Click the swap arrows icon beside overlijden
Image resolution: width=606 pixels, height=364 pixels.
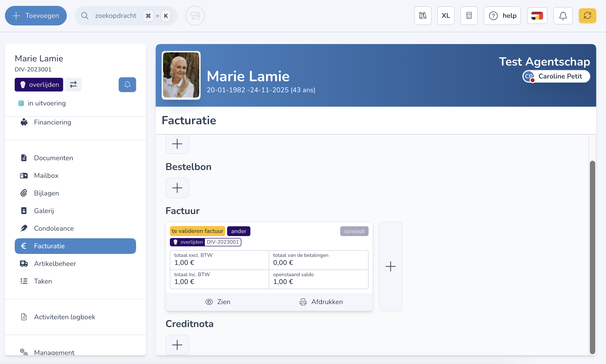coord(73,85)
